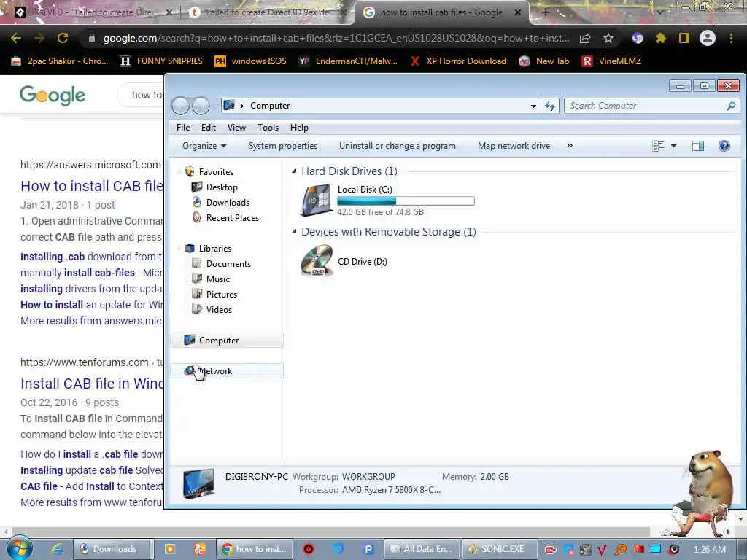Image resolution: width=747 pixels, height=560 pixels.
Task: Open the Edit menu in Explorer
Action: click(208, 128)
